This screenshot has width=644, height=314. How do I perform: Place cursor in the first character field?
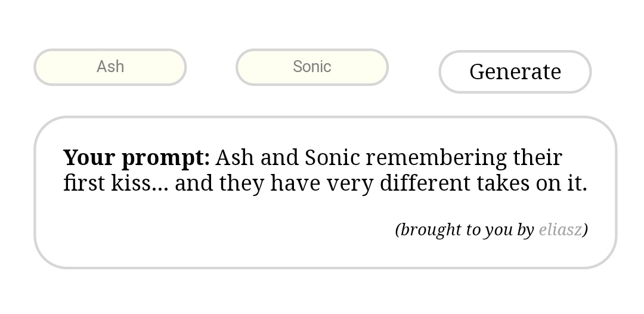point(110,67)
